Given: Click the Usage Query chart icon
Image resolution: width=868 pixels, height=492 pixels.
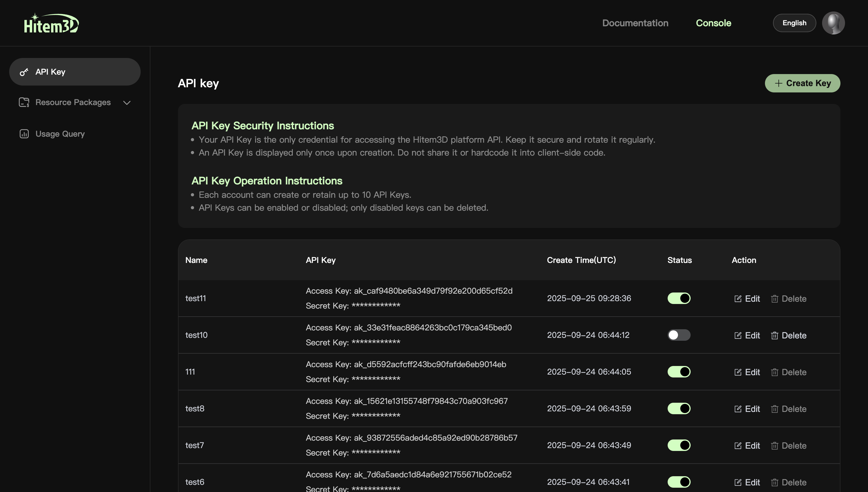Looking at the screenshot, I should coord(24,134).
